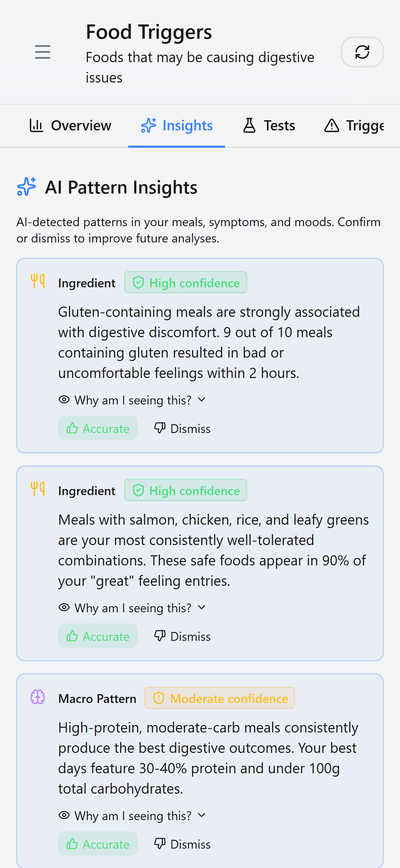This screenshot has width=400, height=868.
Task: Mark gluten insight as Accurate
Action: click(98, 428)
